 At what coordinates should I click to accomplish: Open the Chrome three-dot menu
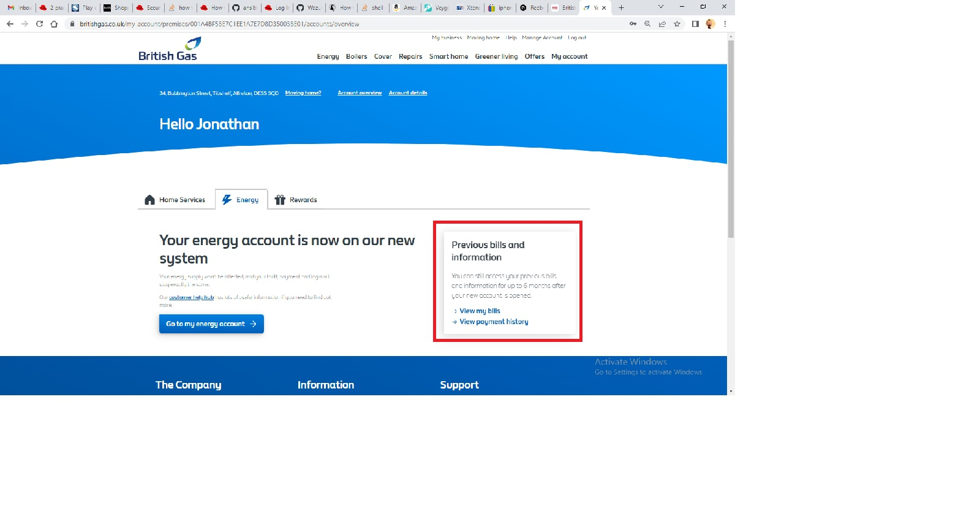(725, 24)
